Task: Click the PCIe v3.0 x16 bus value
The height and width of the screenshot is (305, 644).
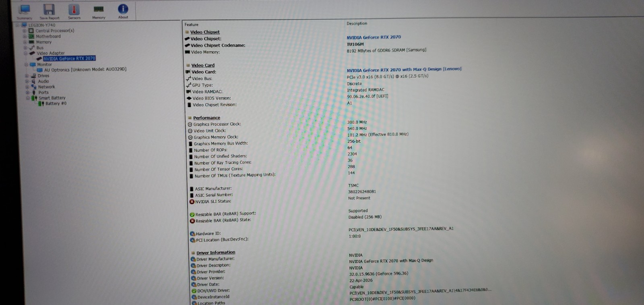Action: pos(387,77)
